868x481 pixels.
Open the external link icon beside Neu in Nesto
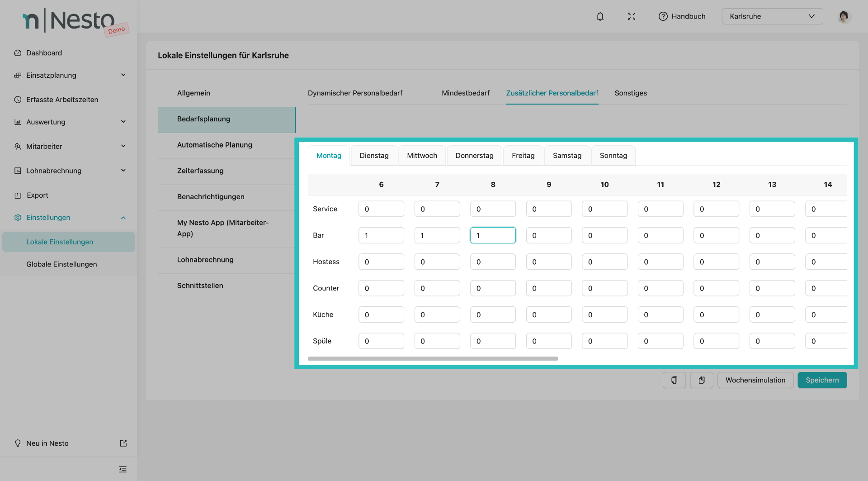click(x=123, y=443)
